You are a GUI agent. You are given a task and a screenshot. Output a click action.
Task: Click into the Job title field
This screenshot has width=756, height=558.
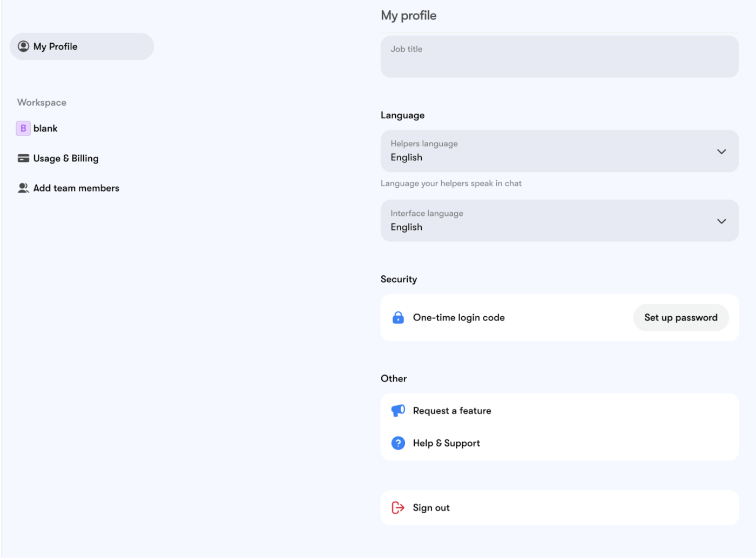click(559, 57)
